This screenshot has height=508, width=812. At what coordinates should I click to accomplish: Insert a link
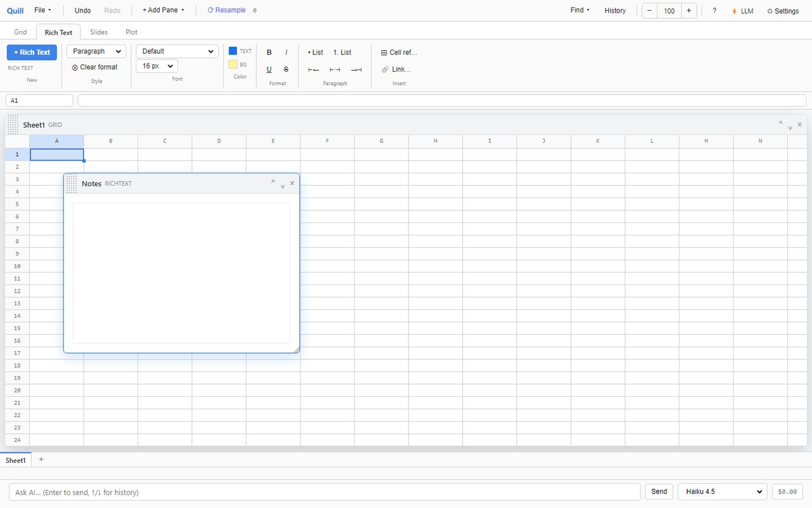point(396,69)
